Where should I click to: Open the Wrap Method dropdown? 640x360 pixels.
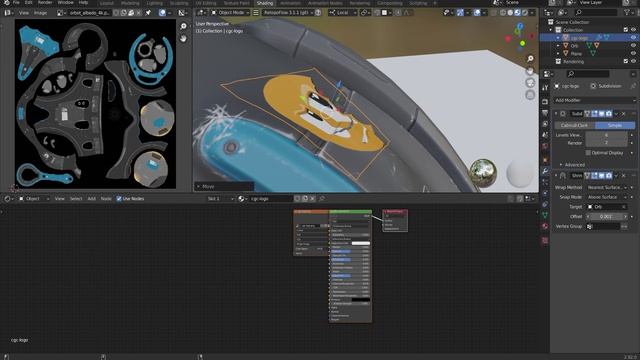607,187
